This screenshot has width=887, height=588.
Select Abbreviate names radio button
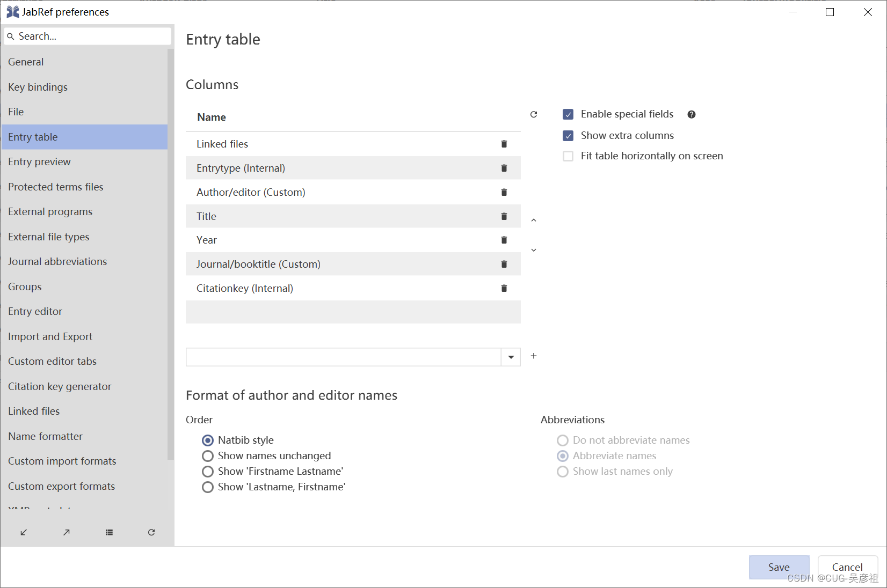coord(563,456)
